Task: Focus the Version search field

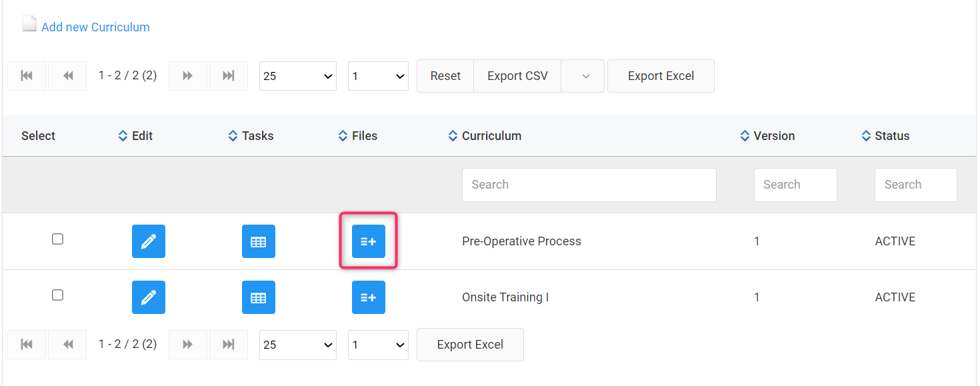Action: (x=795, y=185)
